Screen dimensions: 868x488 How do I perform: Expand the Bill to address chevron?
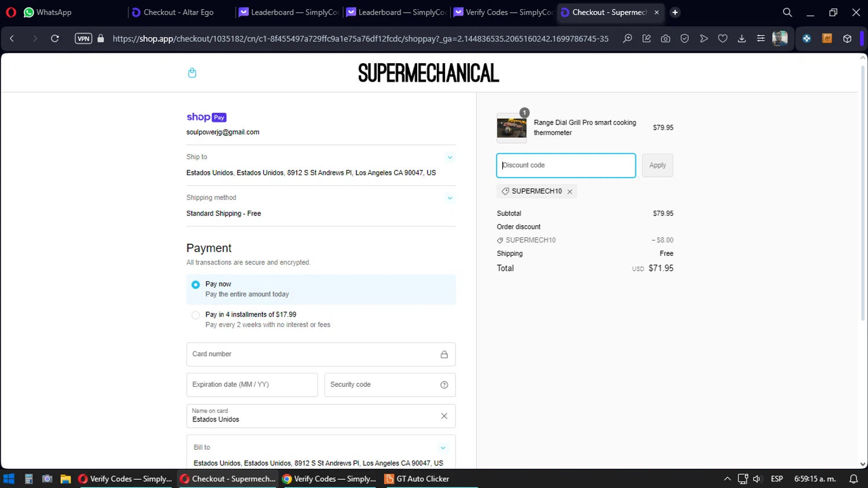pyautogui.click(x=443, y=448)
